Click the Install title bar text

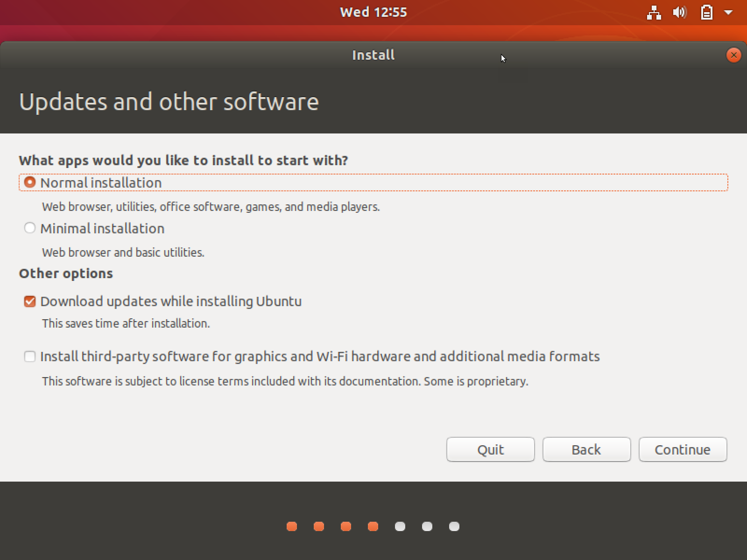click(x=373, y=55)
